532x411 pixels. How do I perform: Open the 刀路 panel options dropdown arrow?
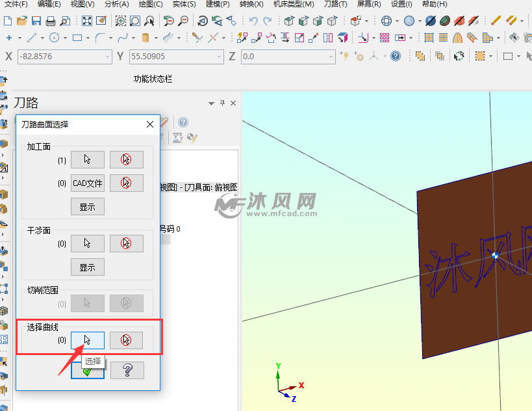(211, 103)
